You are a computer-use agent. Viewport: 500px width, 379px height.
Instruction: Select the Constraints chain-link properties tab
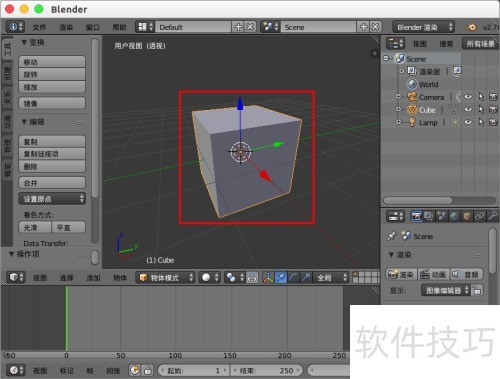480,217
